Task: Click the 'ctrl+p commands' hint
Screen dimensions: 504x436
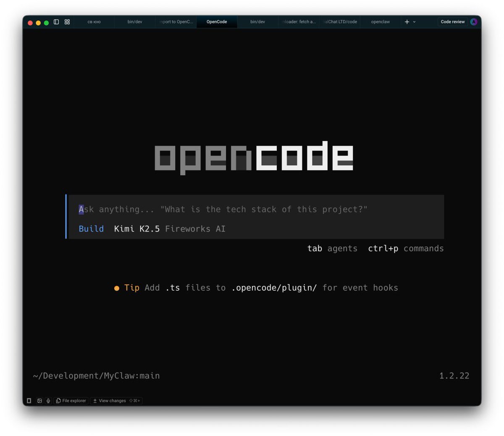Action: click(x=406, y=249)
